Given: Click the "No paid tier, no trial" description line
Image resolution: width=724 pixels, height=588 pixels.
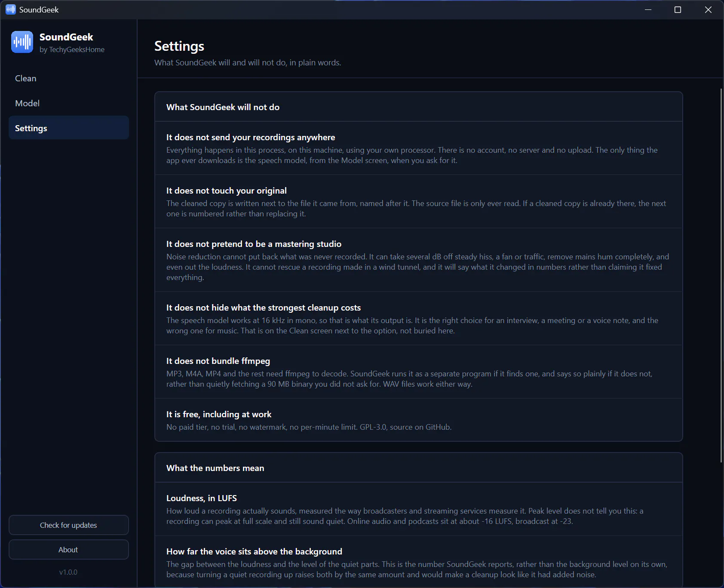Looking at the screenshot, I should [x=309, y=427].
